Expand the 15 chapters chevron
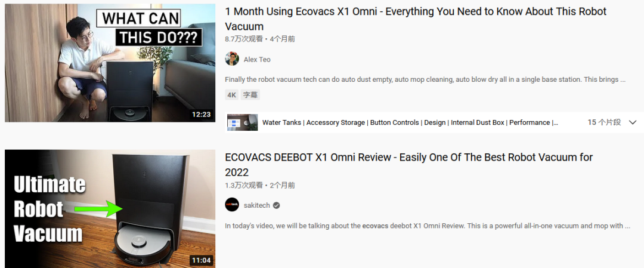This screenshot has height=268, width=644. tap(633, 122)
